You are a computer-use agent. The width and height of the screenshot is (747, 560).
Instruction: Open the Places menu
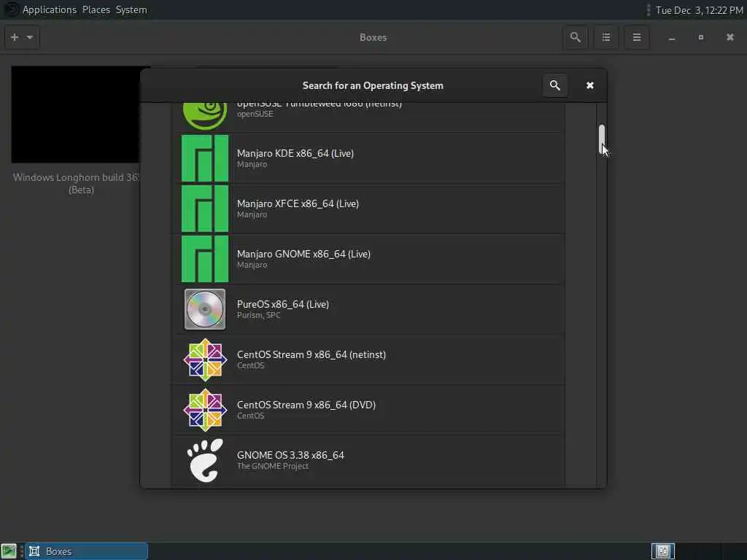pyautogui.click(x=96, y=9)
